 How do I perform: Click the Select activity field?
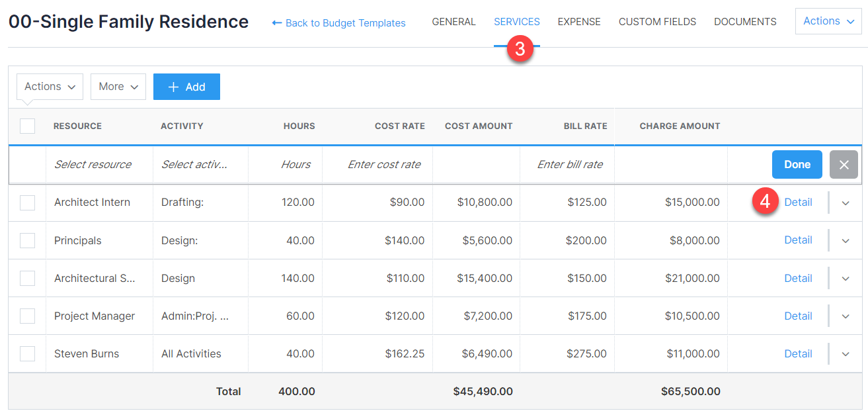[200, 165]
